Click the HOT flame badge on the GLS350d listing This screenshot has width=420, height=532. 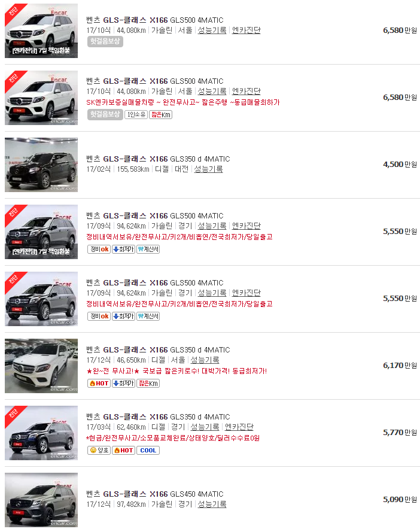[x=124, y=451]
